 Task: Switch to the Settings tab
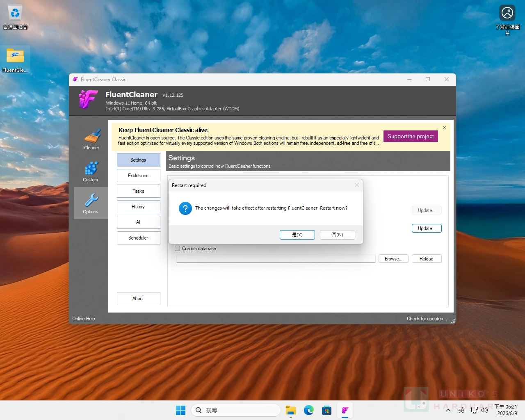pyautogui.click(x=139, y=160)
